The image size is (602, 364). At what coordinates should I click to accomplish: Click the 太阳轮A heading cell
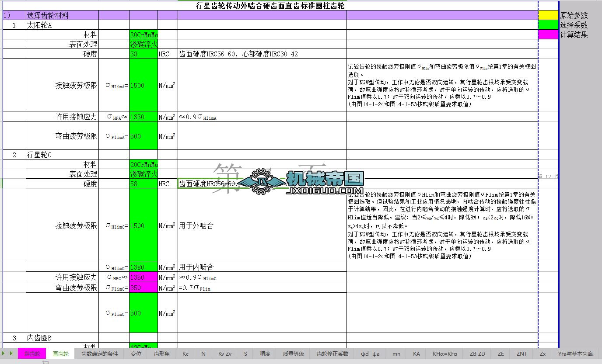tap(62, 25)
